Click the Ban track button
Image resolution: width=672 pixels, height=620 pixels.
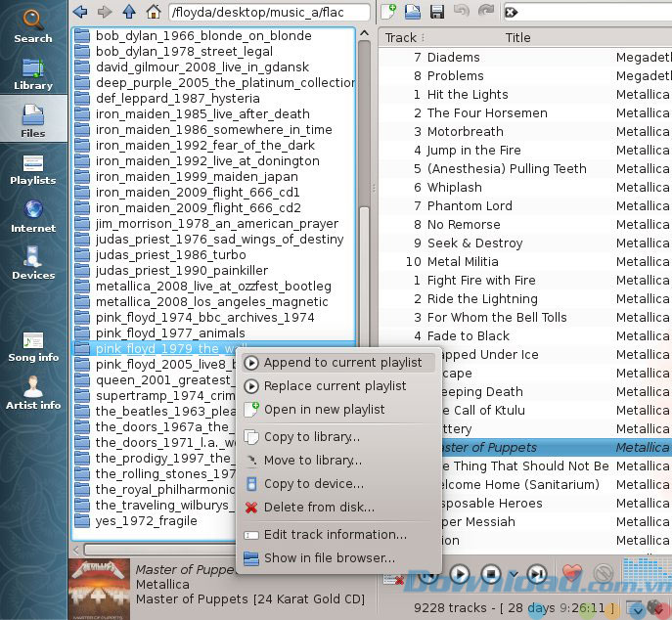[604, 574]
